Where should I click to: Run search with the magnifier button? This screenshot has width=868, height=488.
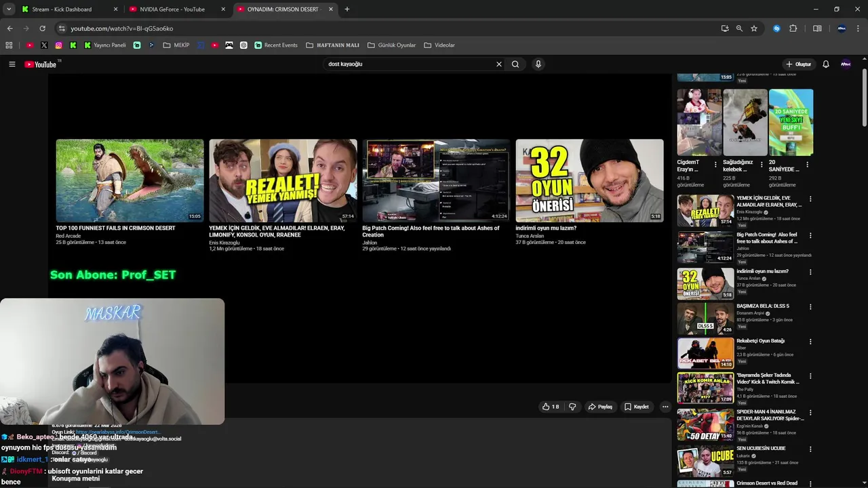pyautogui.click(x=515, y=64)
